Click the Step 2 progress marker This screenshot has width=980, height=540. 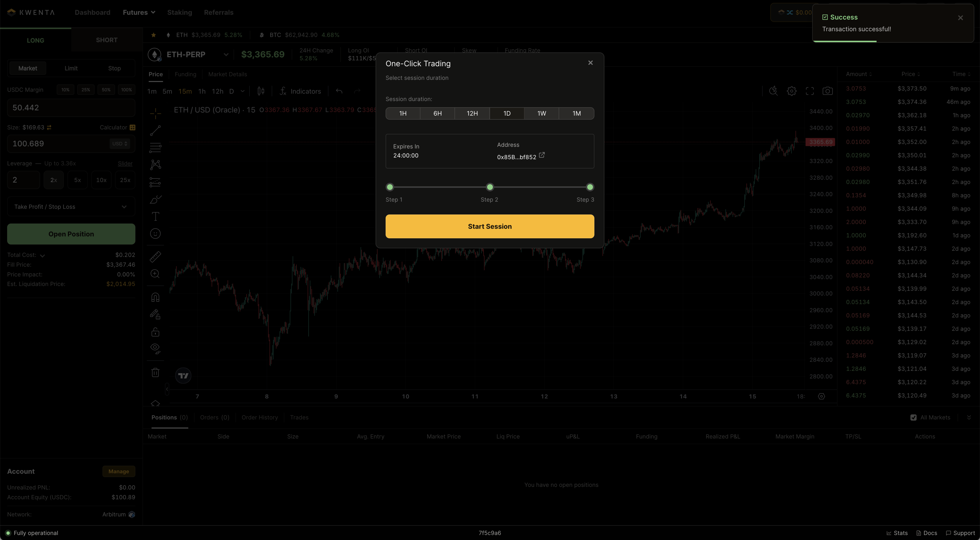tap(490, 187)
